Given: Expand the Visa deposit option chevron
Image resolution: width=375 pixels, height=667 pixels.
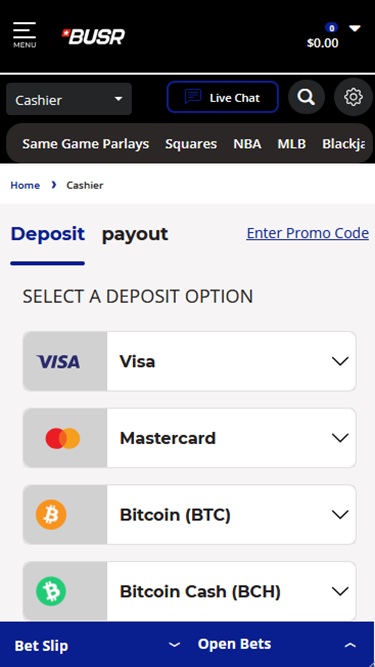Looking at the screenshot, I should (x=340, y=361).
